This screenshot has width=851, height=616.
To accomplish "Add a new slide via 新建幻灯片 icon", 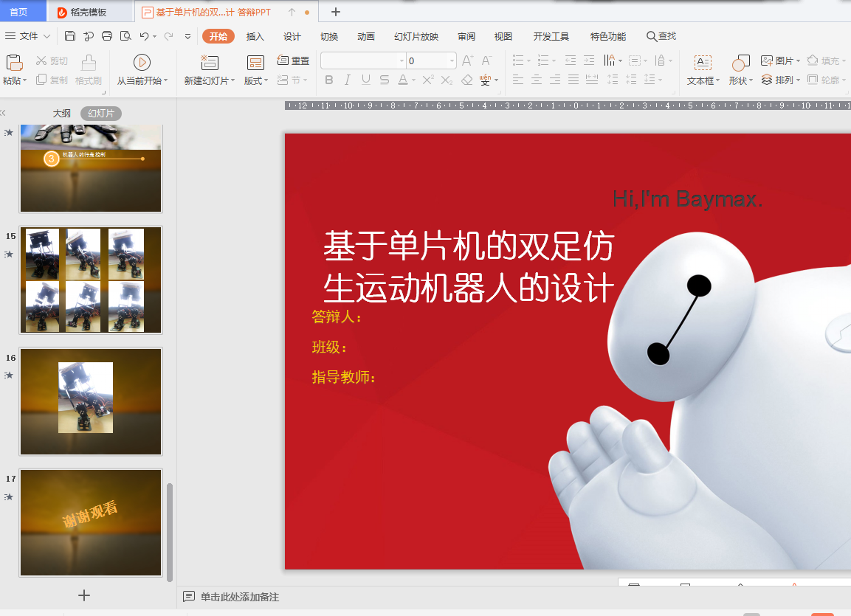I will click(210, 63).
